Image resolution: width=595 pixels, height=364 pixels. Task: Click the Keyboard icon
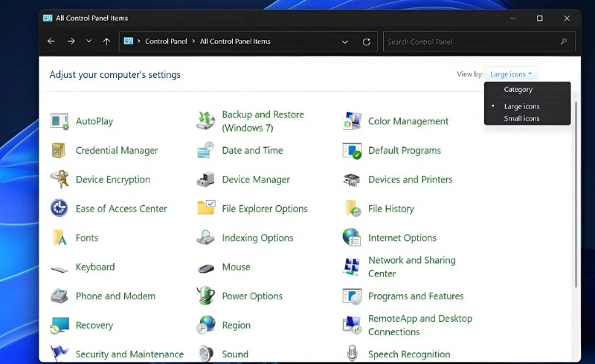pyautogui.click(x=59, y=270)
